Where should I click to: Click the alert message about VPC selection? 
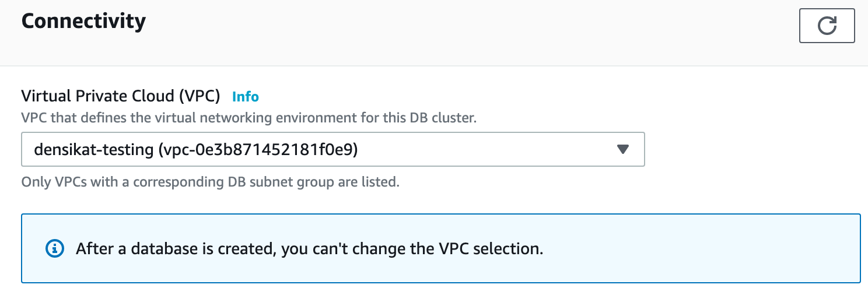(309, 249)
